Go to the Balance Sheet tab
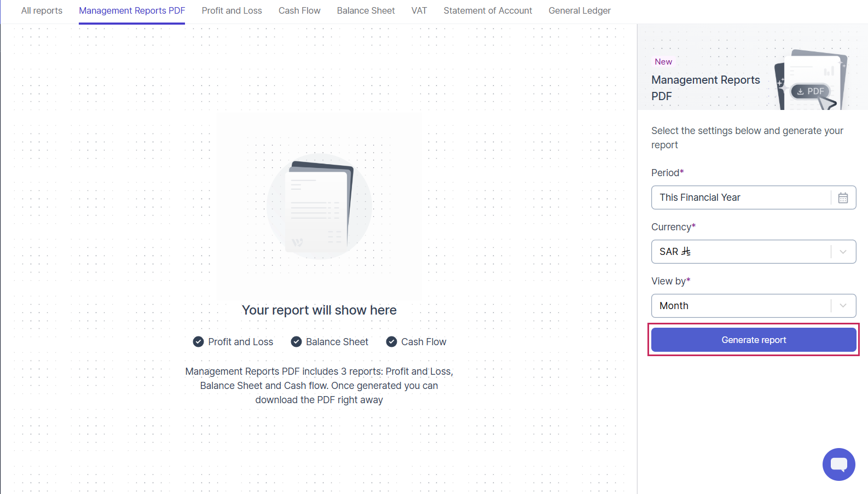 (366, 11)
